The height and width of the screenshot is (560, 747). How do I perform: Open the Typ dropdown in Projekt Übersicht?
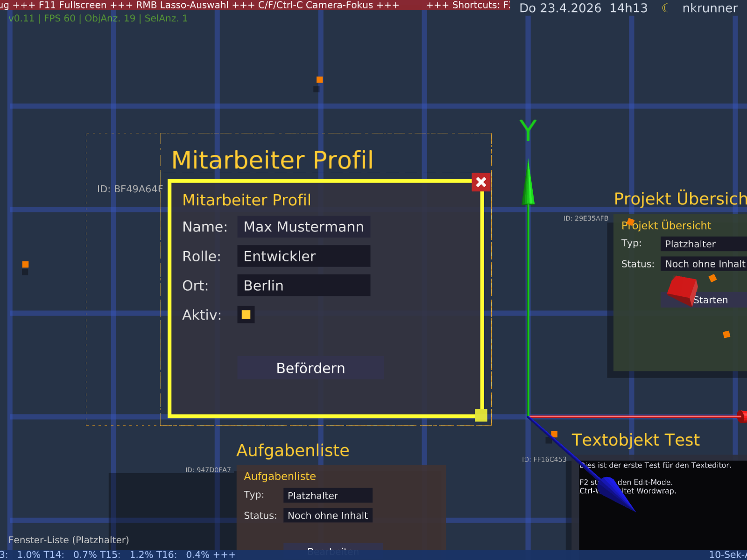(x=703, y=244)
